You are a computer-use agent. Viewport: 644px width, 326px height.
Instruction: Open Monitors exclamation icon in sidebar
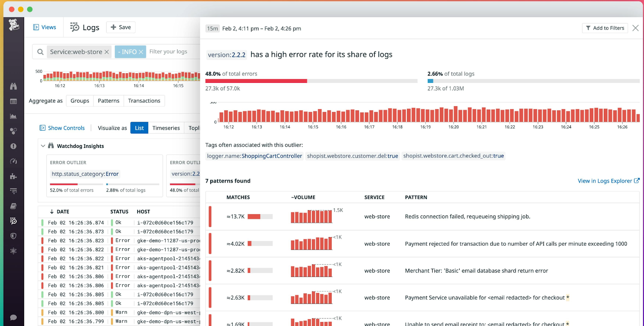pos(13,146)
